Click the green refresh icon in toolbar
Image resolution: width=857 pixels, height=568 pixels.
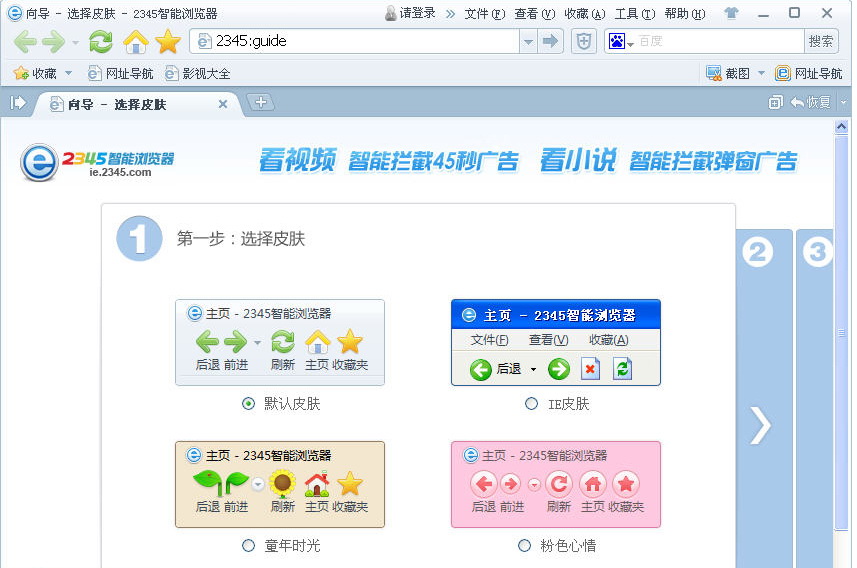pos(101,41)
